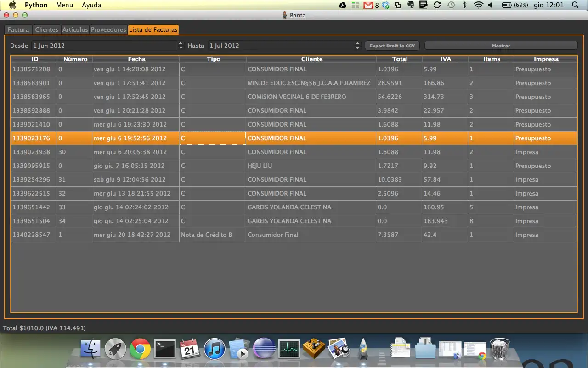This screenshot has height=368, width=588.
Task: Sort table by the Impresa column header
Action: tap(546, 59)
